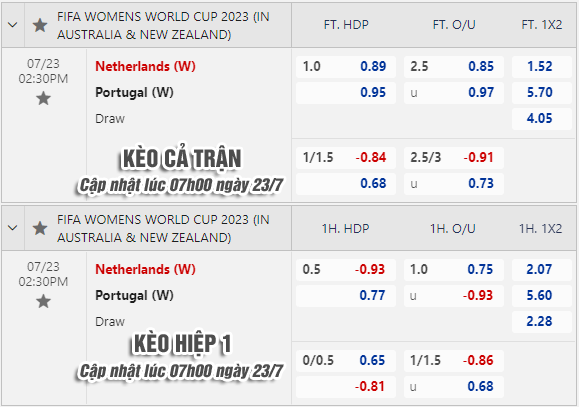Choose Netherlands full-time 1X2 odds 1.52
Screen dimensions: 579x407
541,66
